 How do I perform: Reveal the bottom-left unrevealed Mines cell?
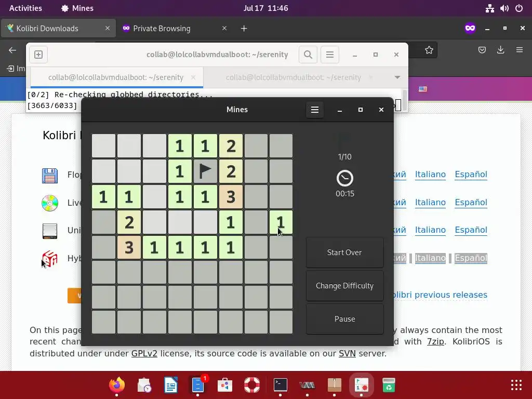point(103,322)
